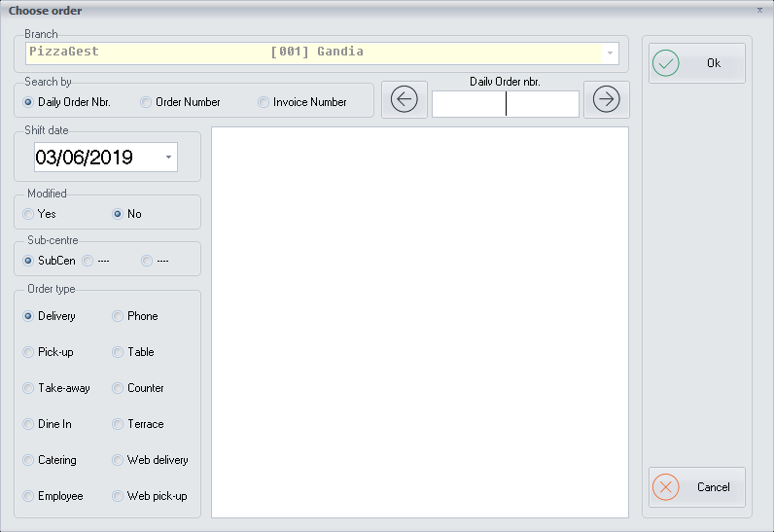Click the right arrow next order icon
This screenshot has height=532, width=774.
coord(606,99)
